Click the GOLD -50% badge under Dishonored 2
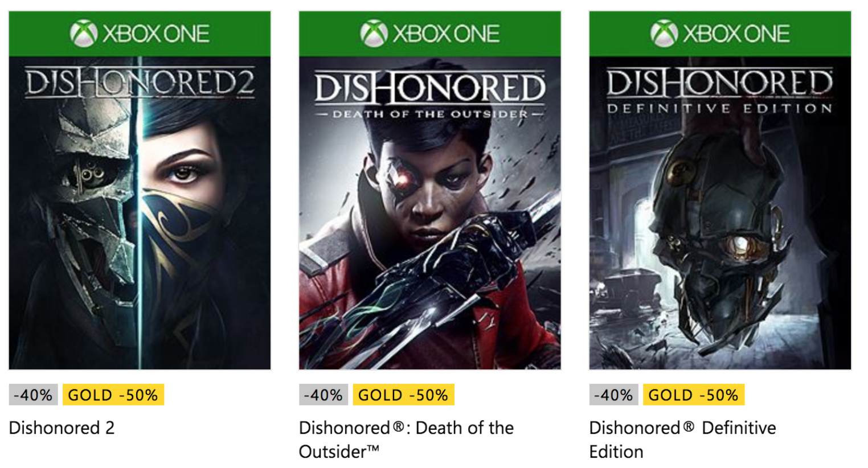 [112, 395]
